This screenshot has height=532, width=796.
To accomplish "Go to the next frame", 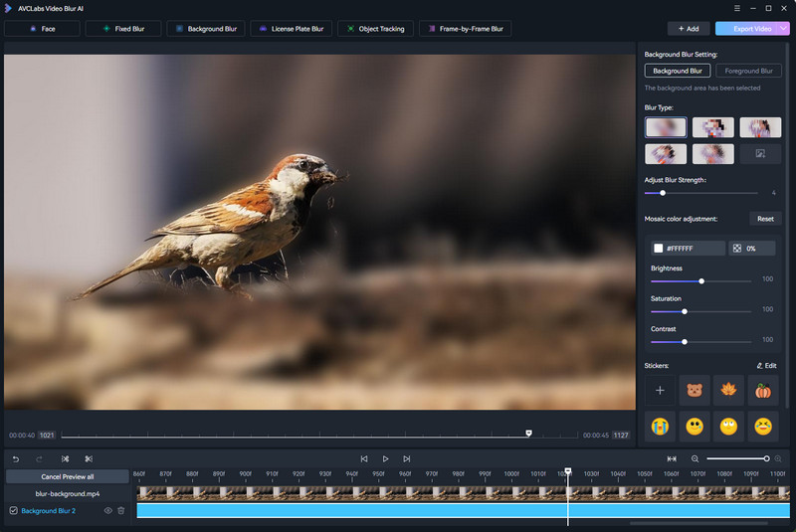I will (x=407, y=459).
